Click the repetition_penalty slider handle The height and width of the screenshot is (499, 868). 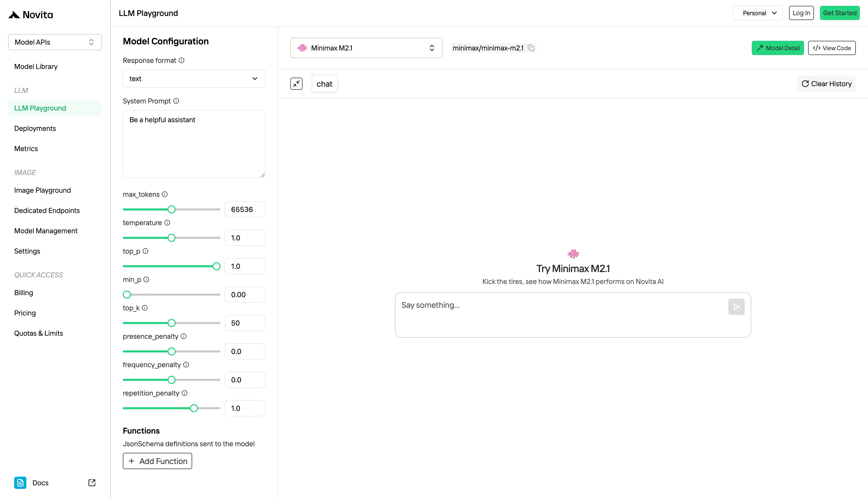tap(194, 408)
